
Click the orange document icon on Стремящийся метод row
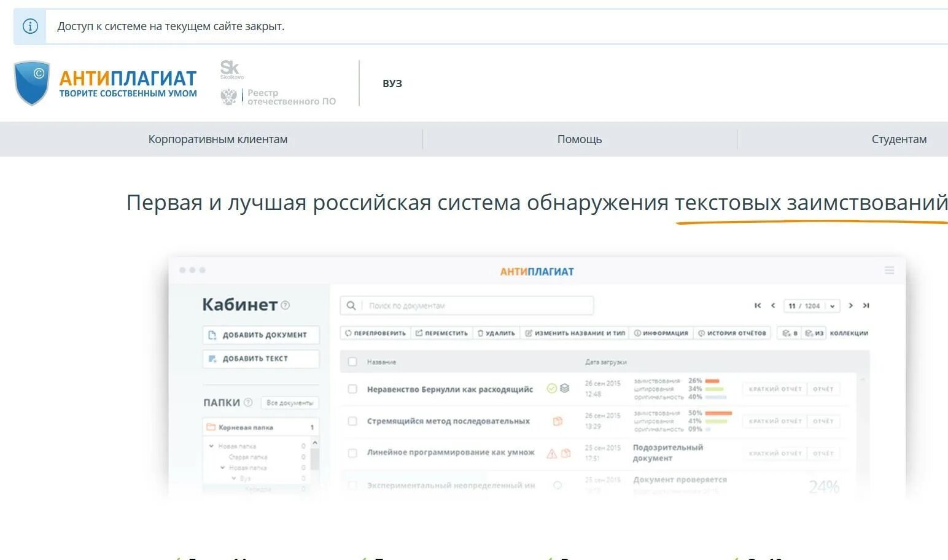(558, 421)
